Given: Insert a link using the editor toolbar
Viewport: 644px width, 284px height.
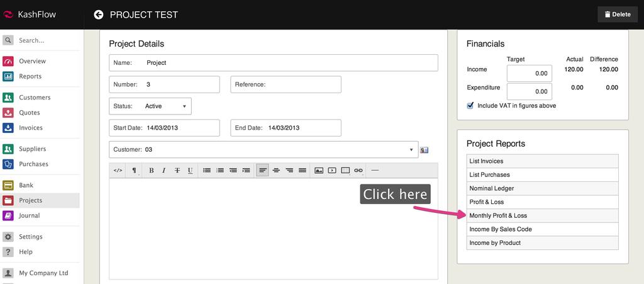Looking at the screenshot, I should point(358,170).
